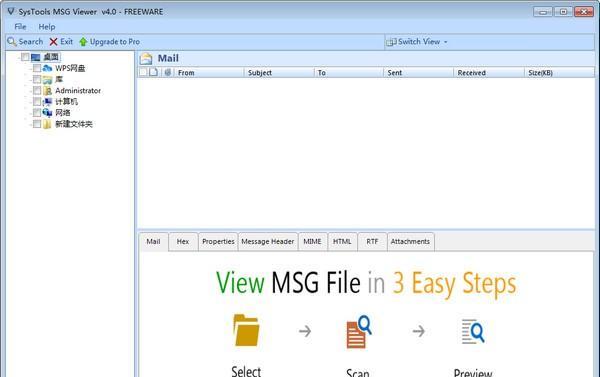Open the Message Header tab
Screen dimensions: 600x377
pyautogui.click(x=268, y=242)
